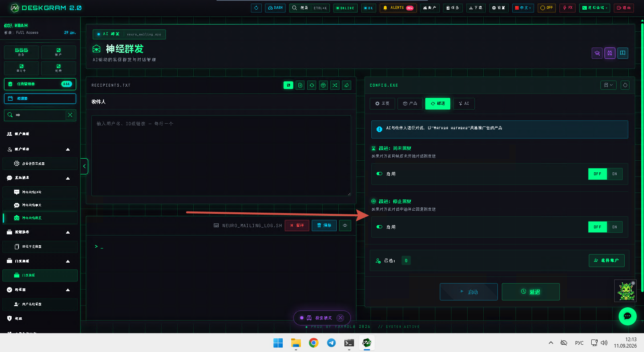Viewport: 644px width, 352px height.
Task: Collapse the sidebar with the chevron handle
Action: [84, 166]
